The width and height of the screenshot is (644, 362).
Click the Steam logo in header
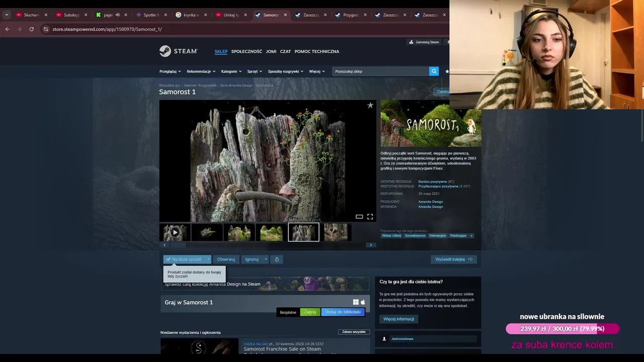coord(179,51)
